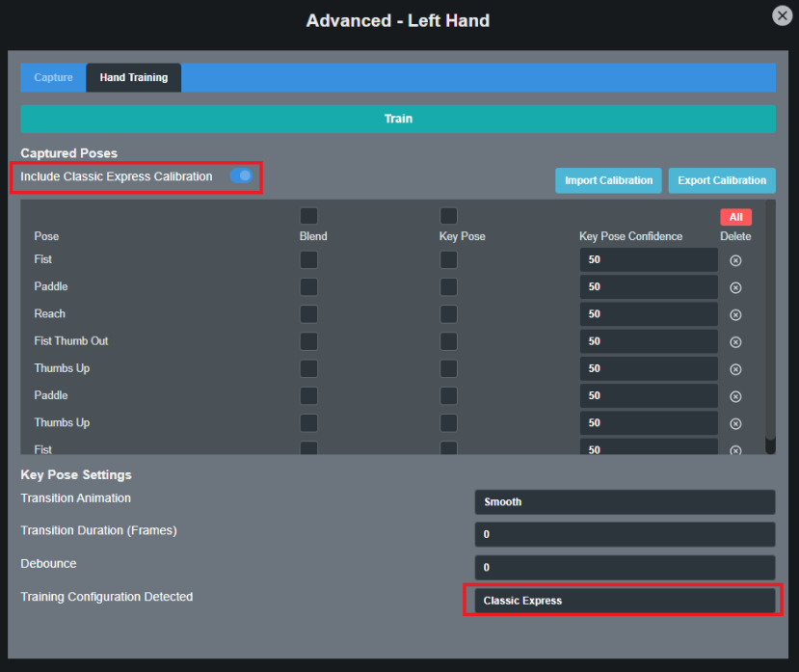Click the Captured Poses heading
The height and width of the screenshot is (672, 799).
(x=68, y=153)
